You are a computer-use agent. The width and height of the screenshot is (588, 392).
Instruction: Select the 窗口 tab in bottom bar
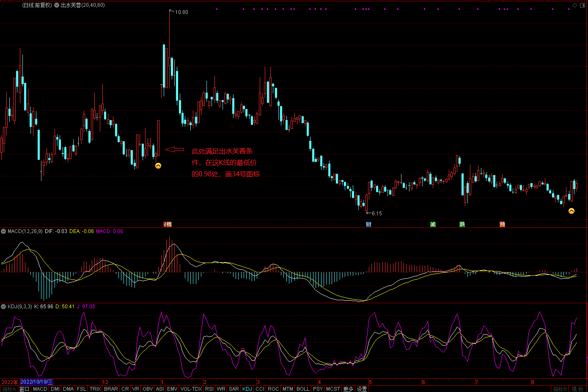click(24, 389)
